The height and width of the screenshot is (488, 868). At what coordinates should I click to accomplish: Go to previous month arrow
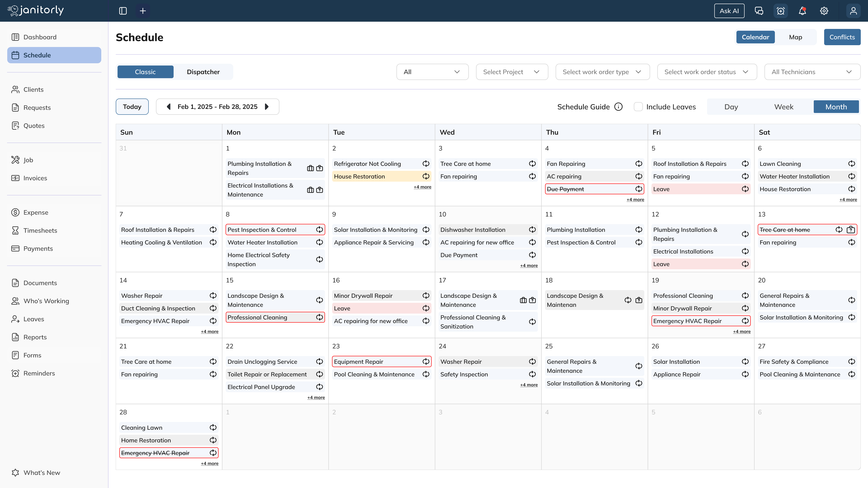168,107
